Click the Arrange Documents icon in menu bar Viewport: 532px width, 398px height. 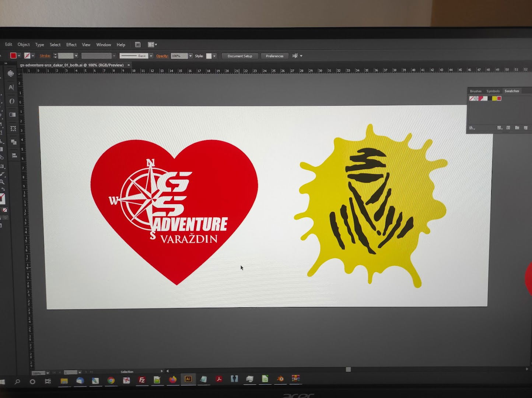tap(152, 45)
